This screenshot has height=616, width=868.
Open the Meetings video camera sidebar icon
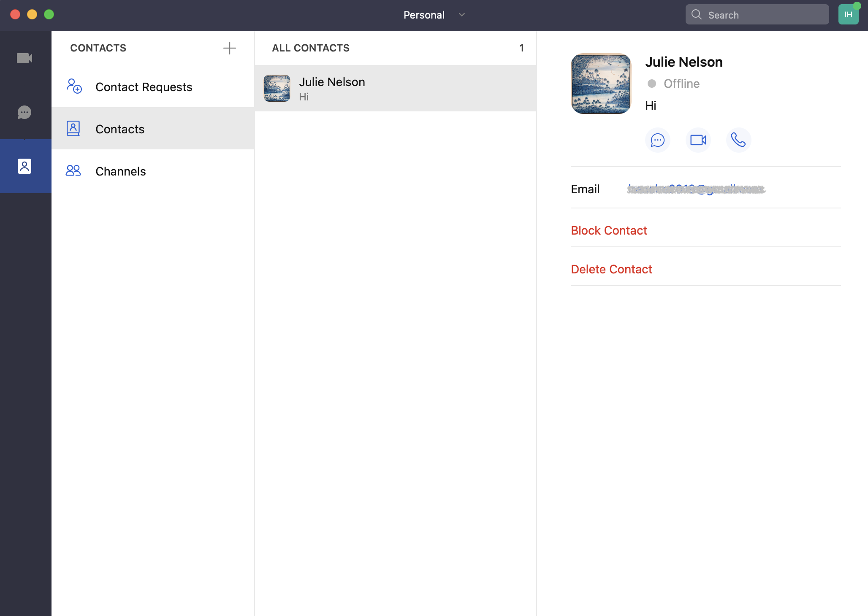(x=24, y=58)
